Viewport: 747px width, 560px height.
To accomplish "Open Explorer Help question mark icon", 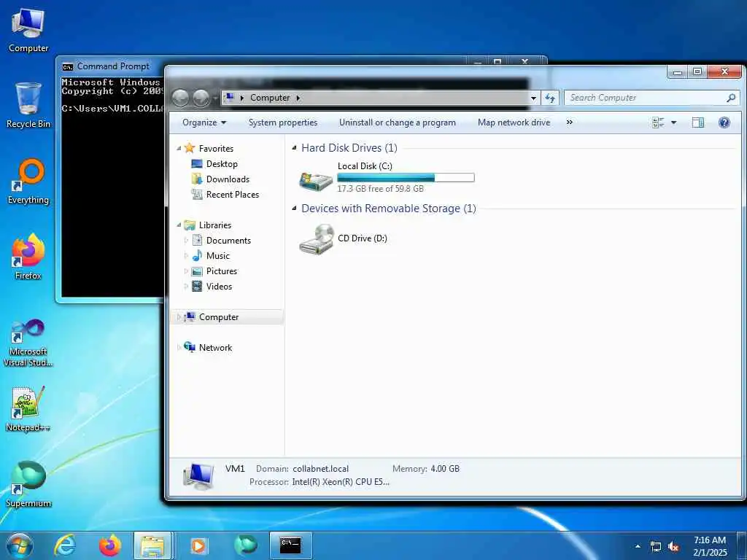I will 724,122.
